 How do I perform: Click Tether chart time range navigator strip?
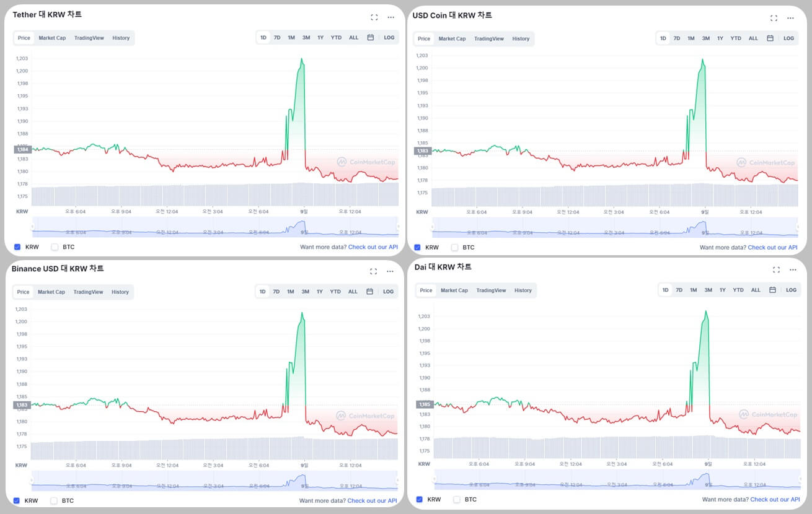pos(215,227)
